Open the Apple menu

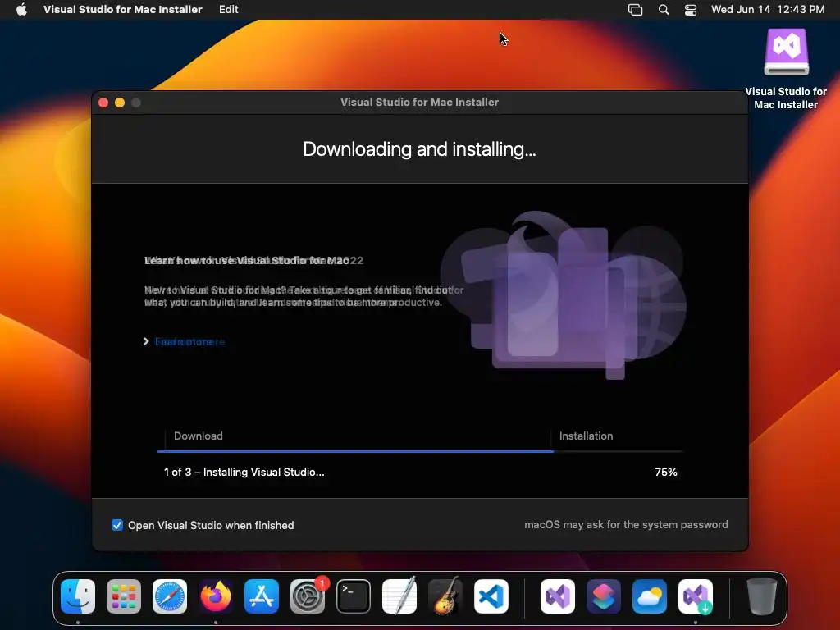coord(21,10)
